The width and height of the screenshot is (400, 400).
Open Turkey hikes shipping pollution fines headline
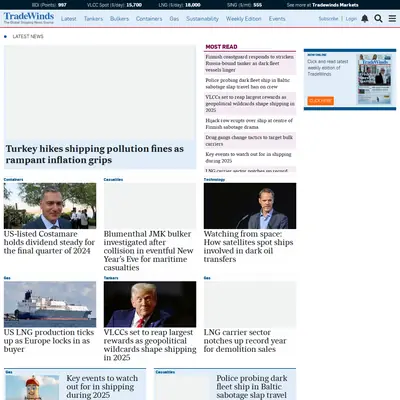tap(95, 154)
